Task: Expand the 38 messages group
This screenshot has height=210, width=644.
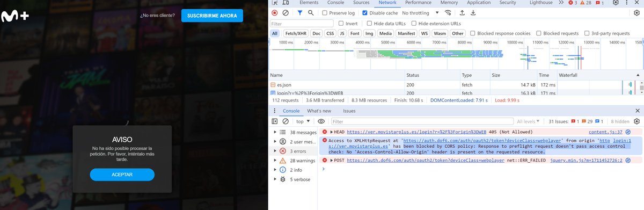Action: click(x=275, y=132)
